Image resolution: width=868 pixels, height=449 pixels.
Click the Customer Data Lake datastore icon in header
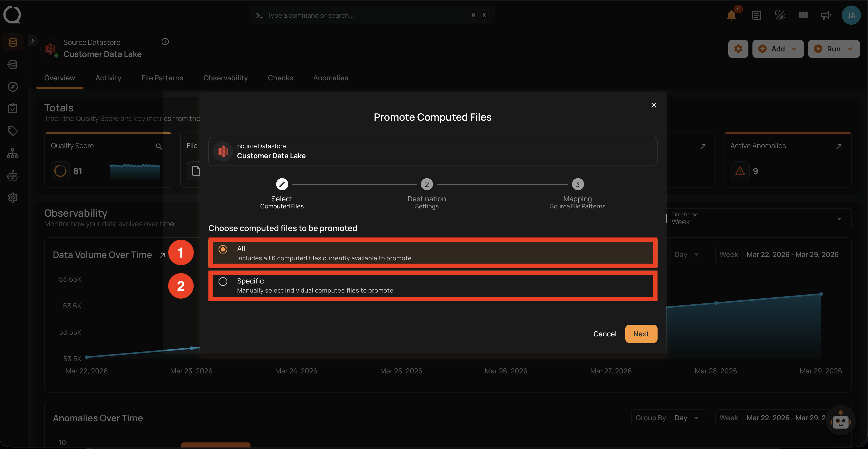[50, 49]
